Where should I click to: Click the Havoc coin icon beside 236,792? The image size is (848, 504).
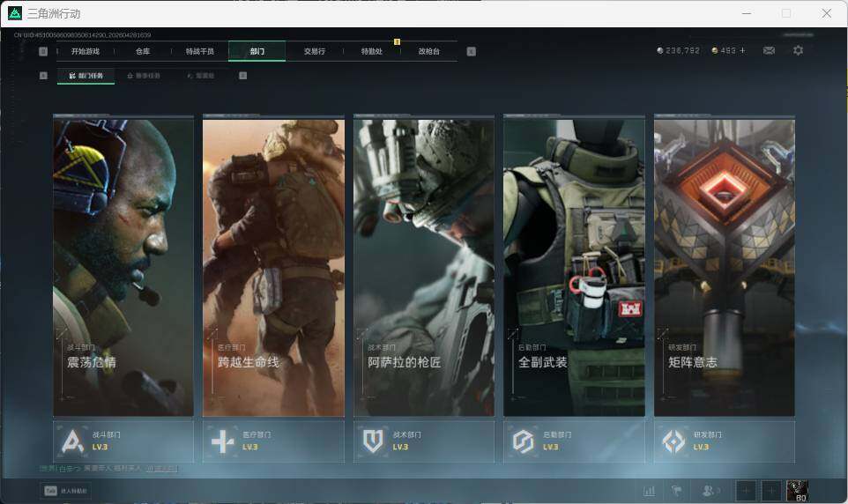click(x=659, y=50)
